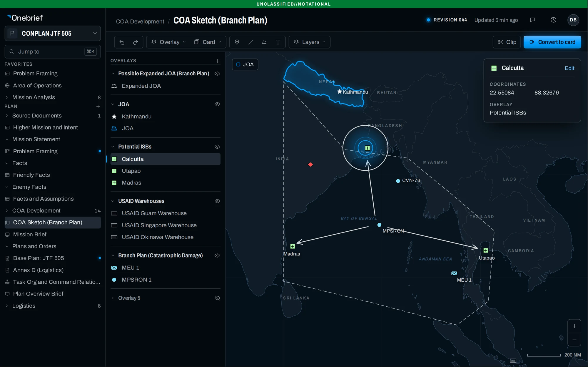Click the MPSRON dot on map

(379, 225)
